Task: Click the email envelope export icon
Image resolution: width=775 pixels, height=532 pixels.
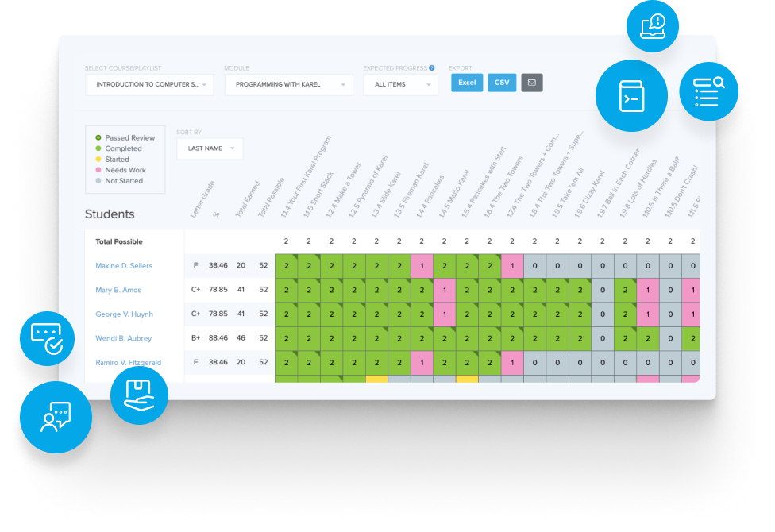Action: pos(531,83)
